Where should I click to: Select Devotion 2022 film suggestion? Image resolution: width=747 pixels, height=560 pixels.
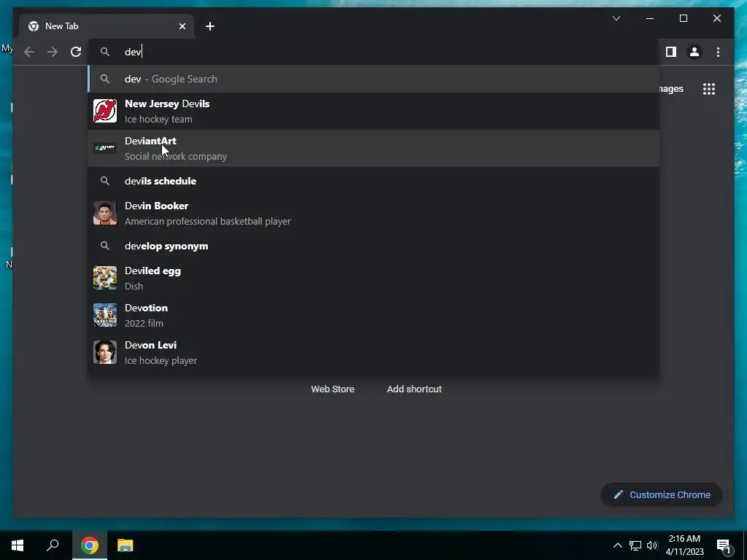tap(373, 315)
